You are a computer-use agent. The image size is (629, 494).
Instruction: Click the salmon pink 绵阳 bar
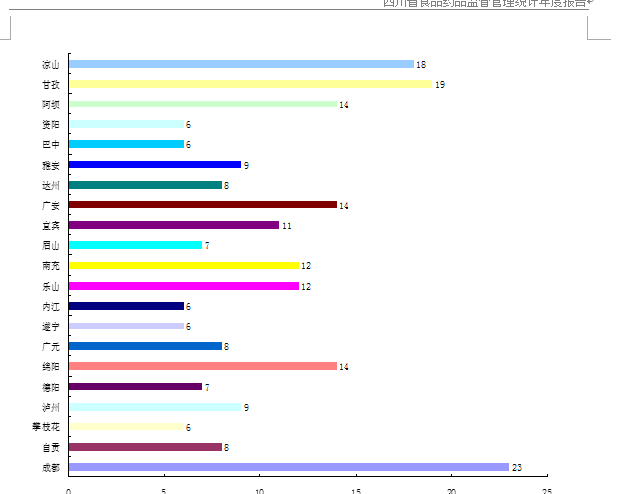[x=202, y=366]
